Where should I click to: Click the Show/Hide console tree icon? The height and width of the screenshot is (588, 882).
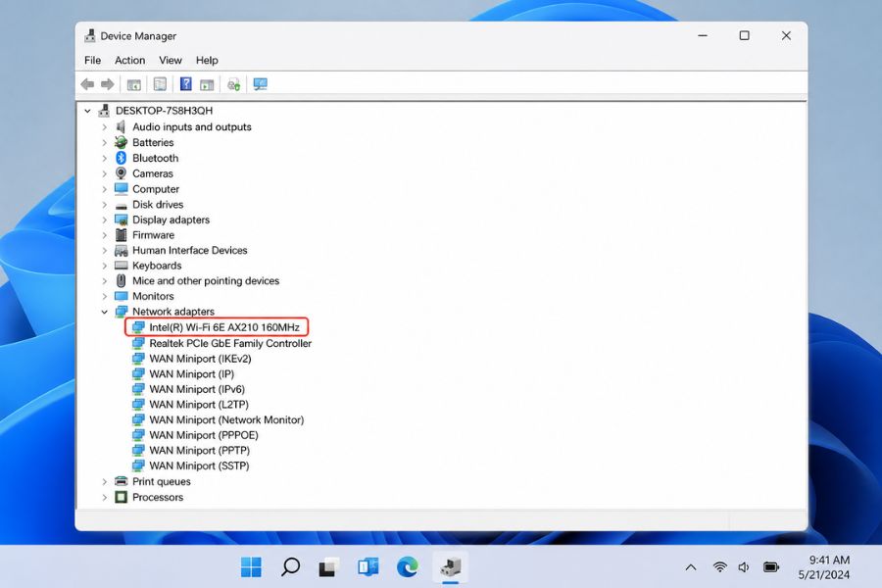pos(134,84)
